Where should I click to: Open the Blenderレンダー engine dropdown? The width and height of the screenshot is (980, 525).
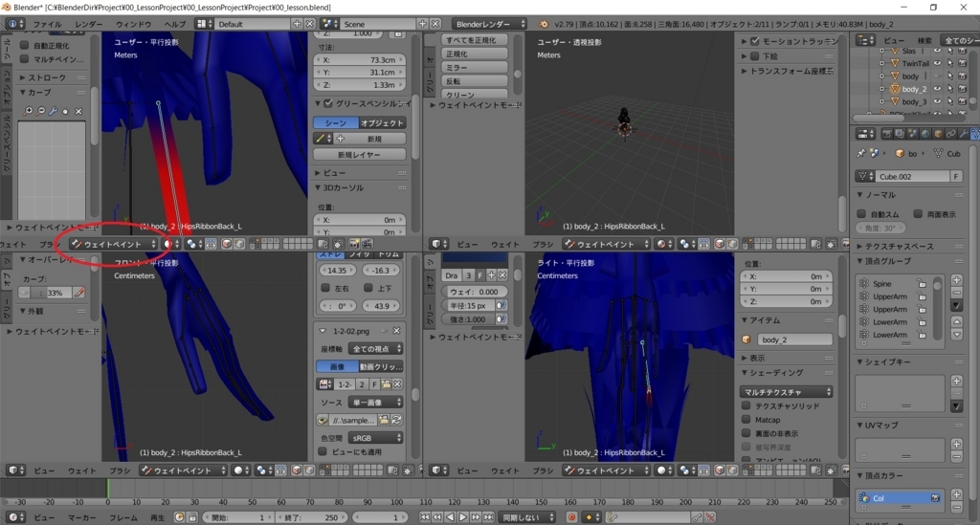pyautogui.click(x=489, y=24)
